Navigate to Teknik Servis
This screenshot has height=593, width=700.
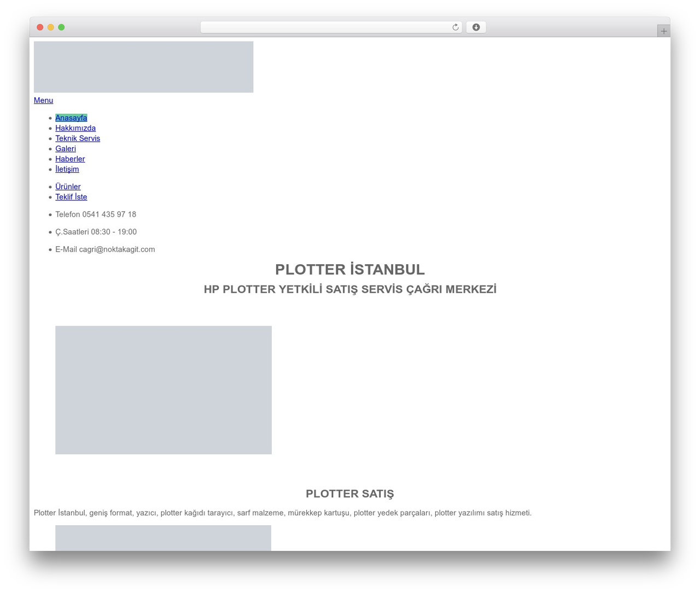click(78, 138)
